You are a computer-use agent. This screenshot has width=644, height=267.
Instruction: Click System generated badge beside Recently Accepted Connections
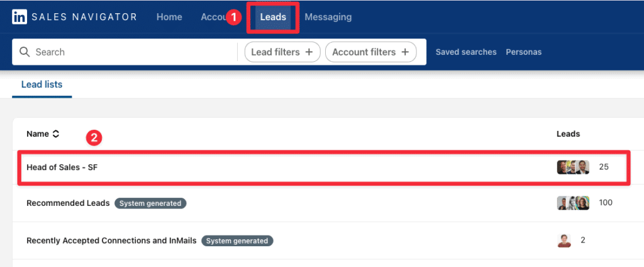tap(237, 241)
